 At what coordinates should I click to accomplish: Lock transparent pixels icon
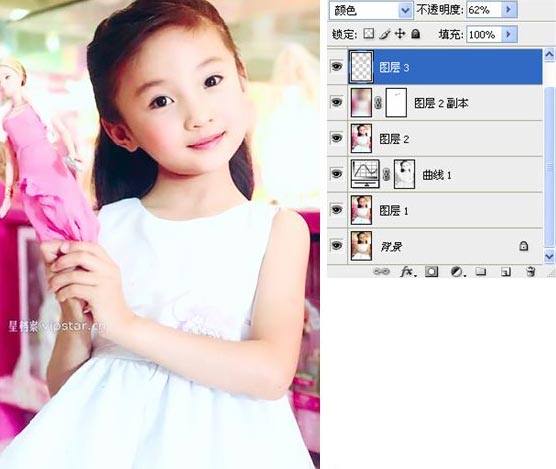369,34
